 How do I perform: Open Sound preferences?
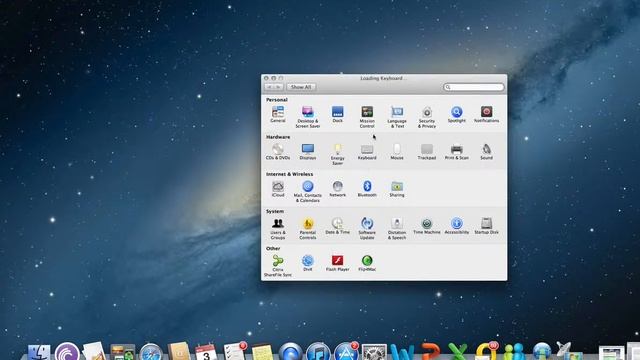click(x=486, y=151)
